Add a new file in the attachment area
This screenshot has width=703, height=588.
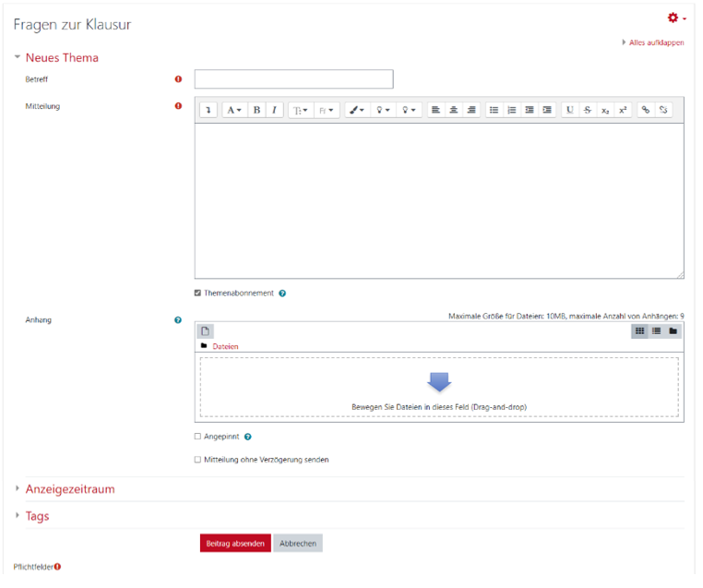coord(206,330)
